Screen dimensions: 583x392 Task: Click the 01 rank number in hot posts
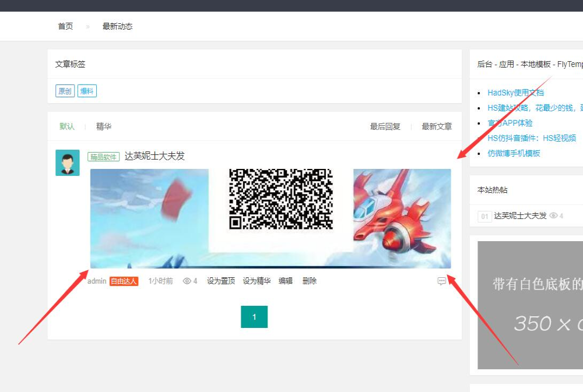[484, 216]
